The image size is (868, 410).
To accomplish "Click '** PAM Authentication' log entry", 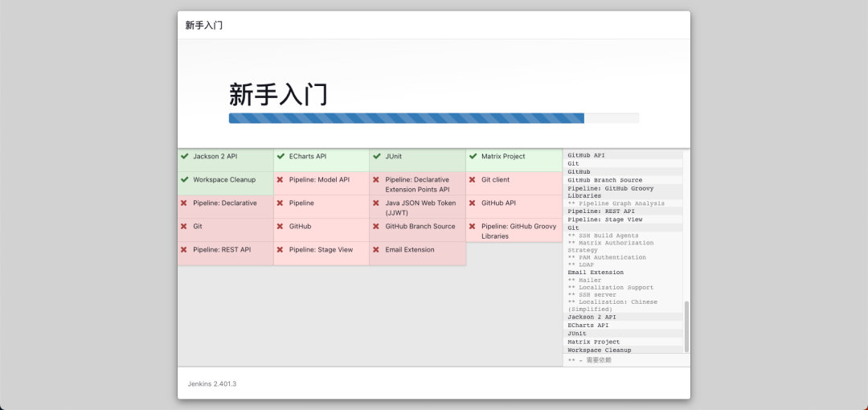I will (x=607, y=257).
